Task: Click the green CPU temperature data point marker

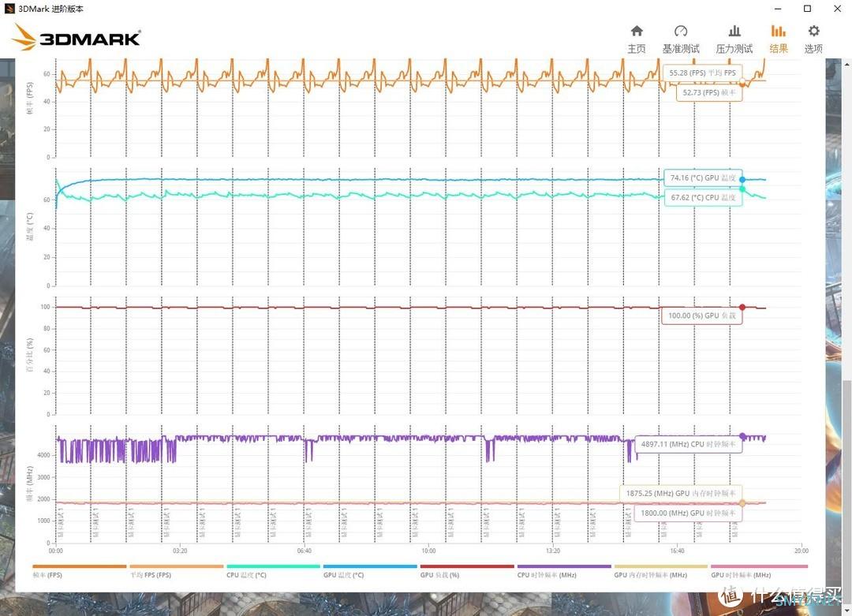Action: 742,189
